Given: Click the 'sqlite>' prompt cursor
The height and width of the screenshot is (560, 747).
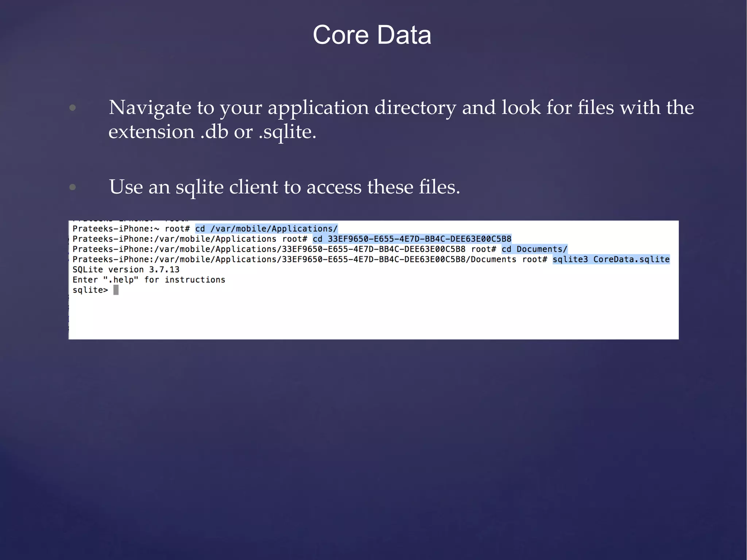Looking at the screenshot, I should coord(116,290).
